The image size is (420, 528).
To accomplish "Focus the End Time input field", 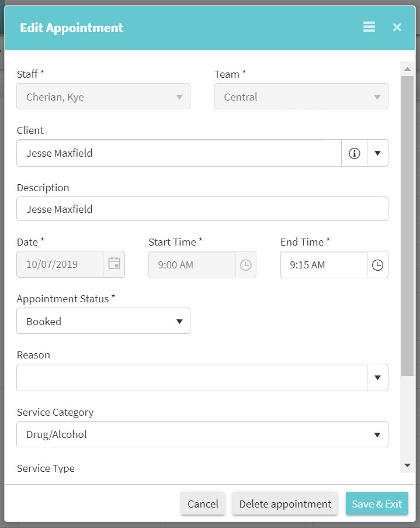I will point(323,265).
